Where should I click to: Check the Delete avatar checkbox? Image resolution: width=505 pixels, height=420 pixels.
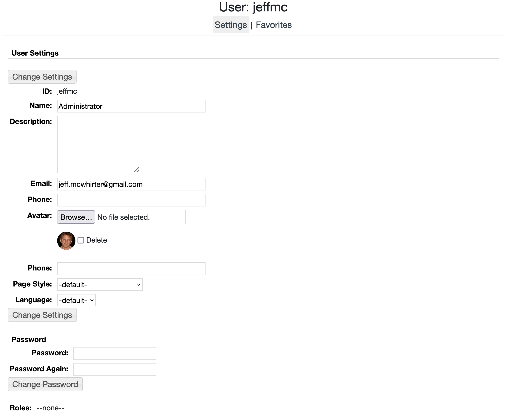[x=81, y=240]
